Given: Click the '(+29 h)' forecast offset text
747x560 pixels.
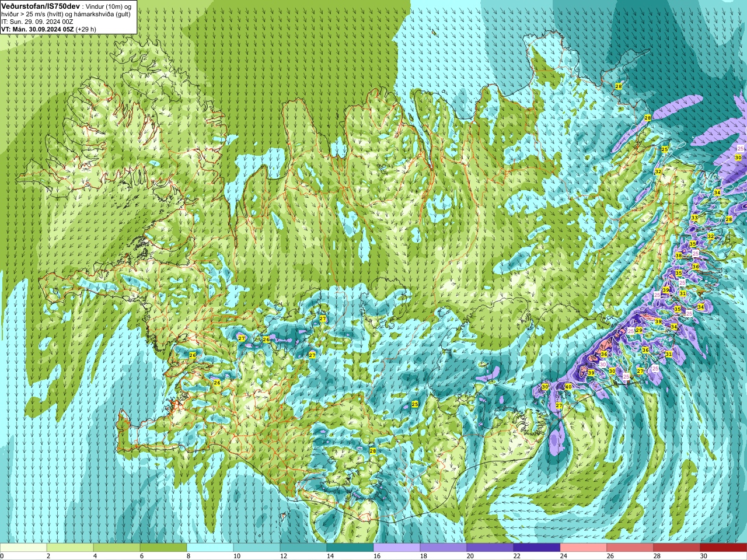Looking at the screenshot, I should point(86,29).
